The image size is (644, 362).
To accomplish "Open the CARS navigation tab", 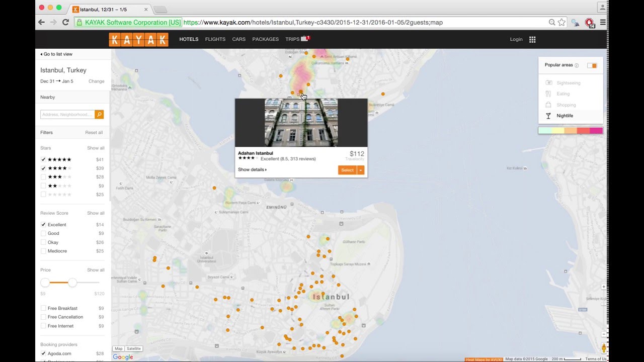I will (239, 39).
